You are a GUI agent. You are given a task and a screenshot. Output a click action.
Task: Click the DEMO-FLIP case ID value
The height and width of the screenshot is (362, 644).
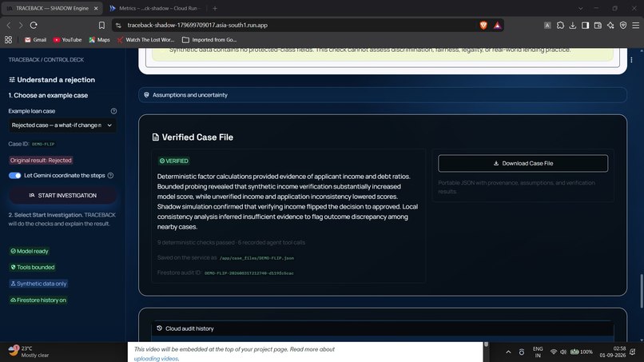[43, 144]
